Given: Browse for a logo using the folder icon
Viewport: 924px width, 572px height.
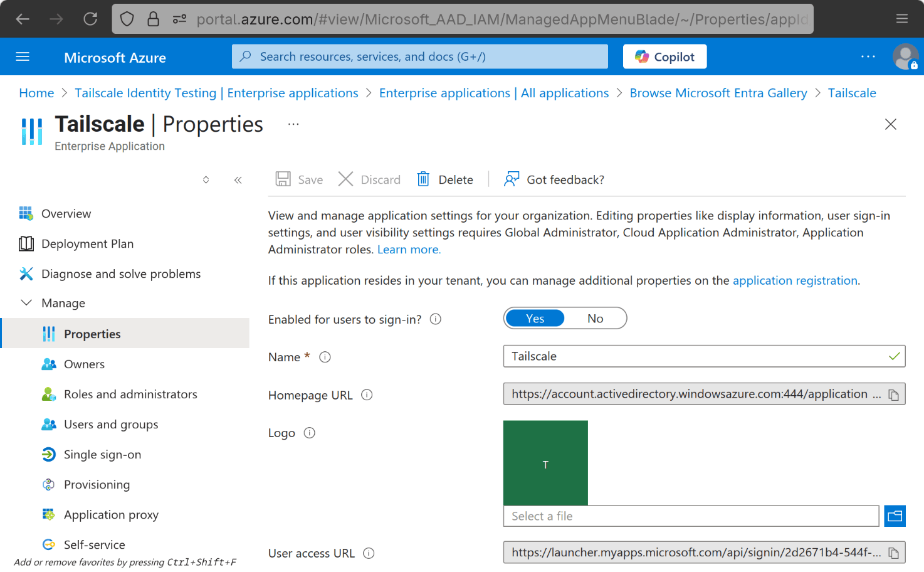Looking at the screenshot, I should pos(895,516).
